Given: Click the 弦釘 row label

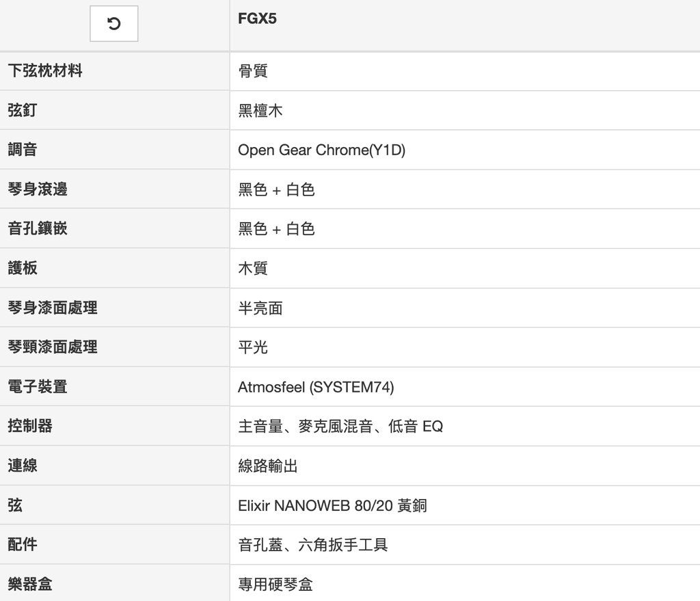Looking at the screenshot, I should 23,110.
